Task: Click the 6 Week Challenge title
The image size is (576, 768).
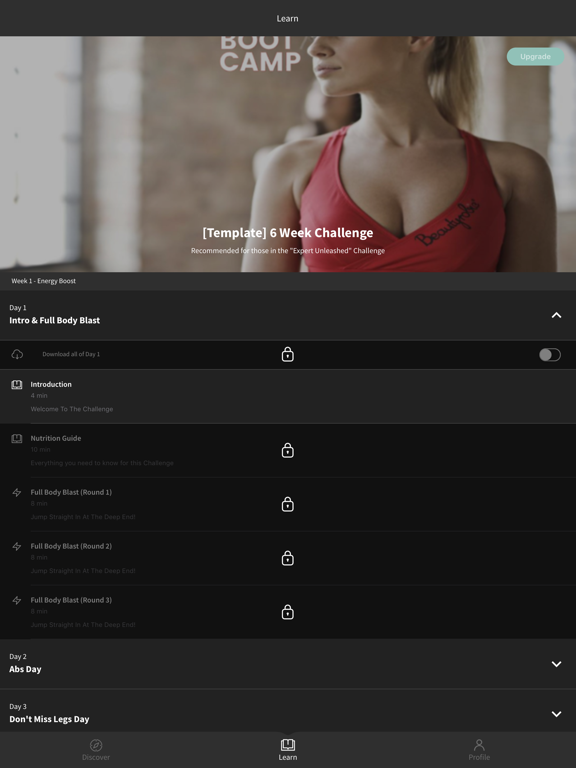Action: 288,233
